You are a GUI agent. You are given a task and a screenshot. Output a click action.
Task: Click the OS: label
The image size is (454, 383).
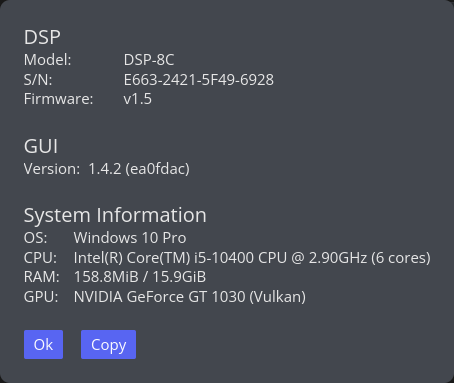pos(35,238)
